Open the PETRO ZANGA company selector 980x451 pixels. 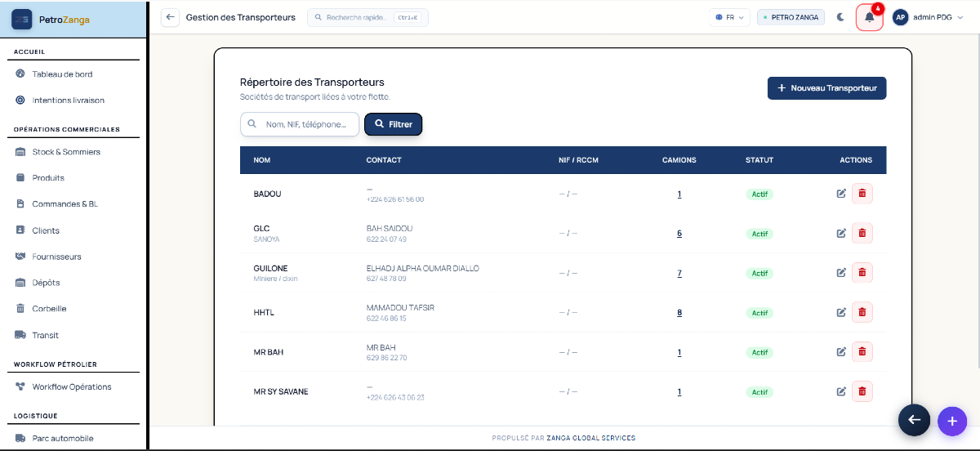(791, 17)
